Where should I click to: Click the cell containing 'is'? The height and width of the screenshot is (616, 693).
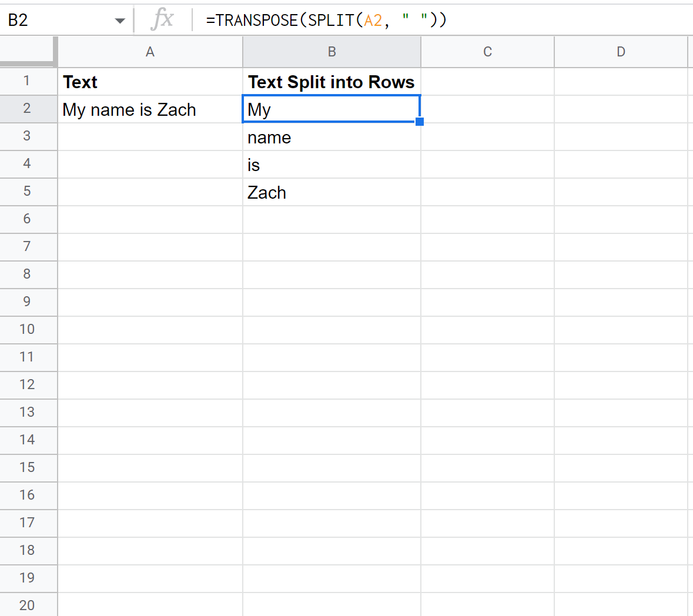tap(332, 165)
